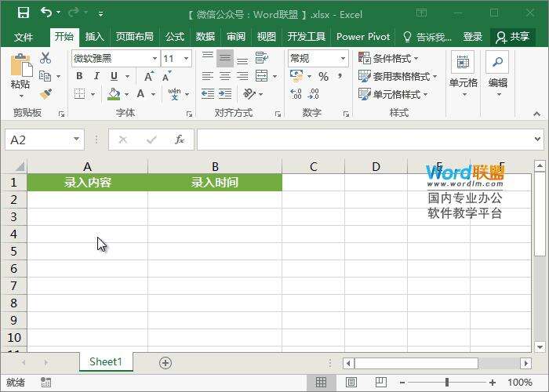Click the insert function fx icon
The width and height of the screenshot is (549, 392).
[180, 140]
